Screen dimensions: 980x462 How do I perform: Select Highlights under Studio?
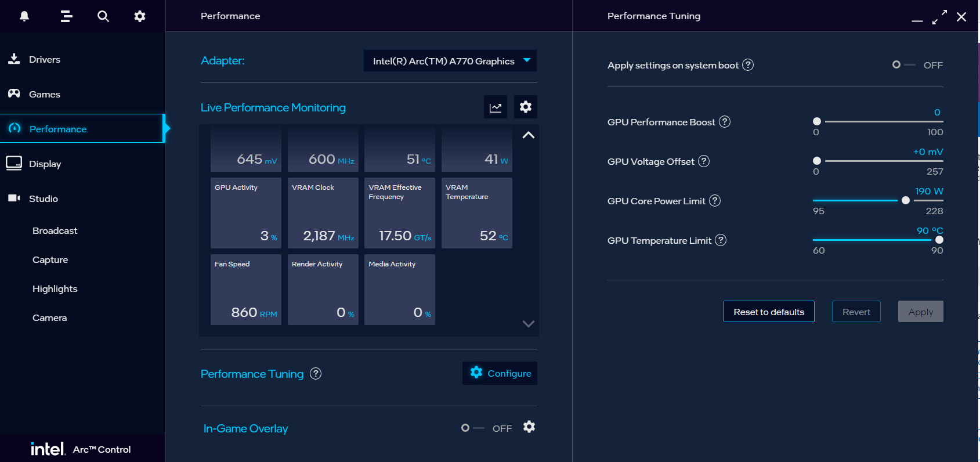pos(55,288)
